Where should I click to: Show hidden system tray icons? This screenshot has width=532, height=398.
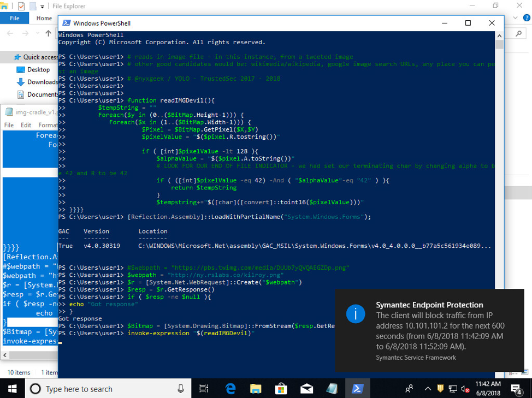click(428, 389)
